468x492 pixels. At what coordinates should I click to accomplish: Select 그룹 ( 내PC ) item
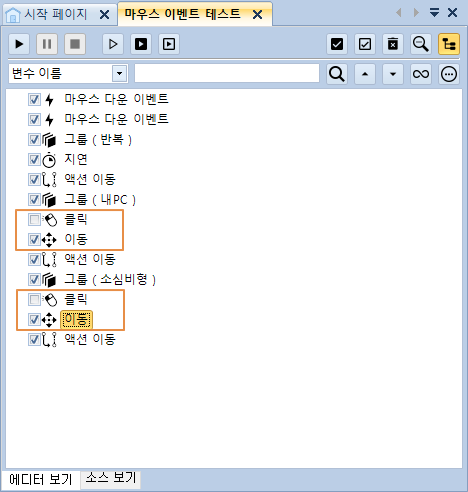(x=100, y=199)
